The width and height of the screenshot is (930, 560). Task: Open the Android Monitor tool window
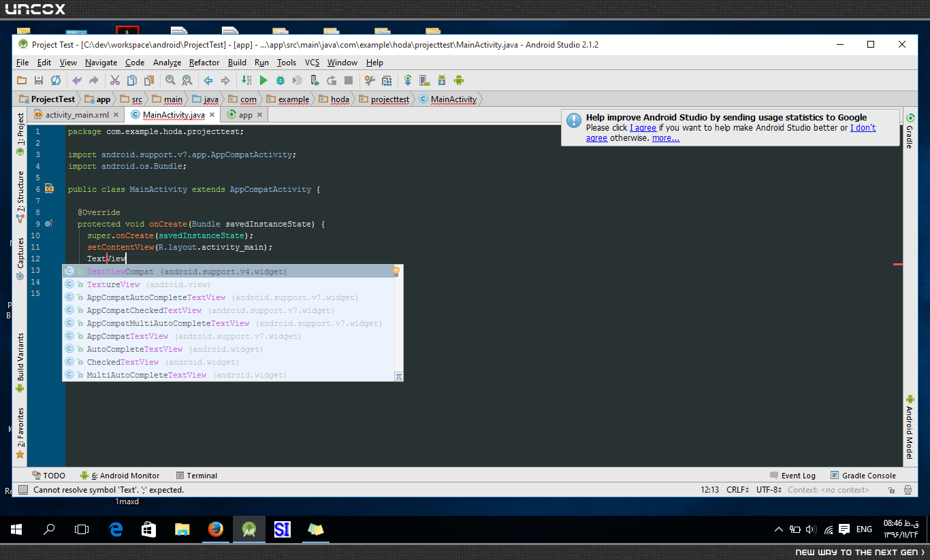(120, 476)
